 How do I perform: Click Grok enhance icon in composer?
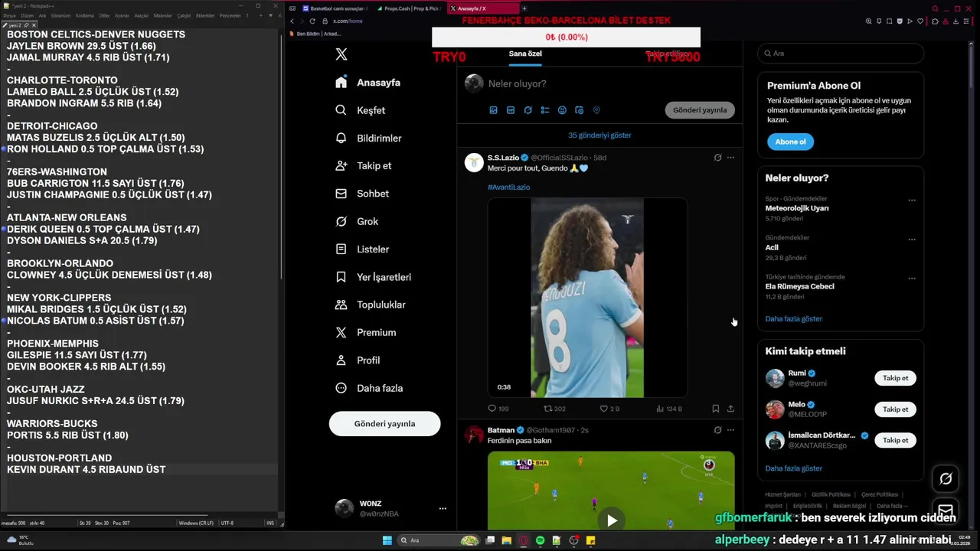528,110
